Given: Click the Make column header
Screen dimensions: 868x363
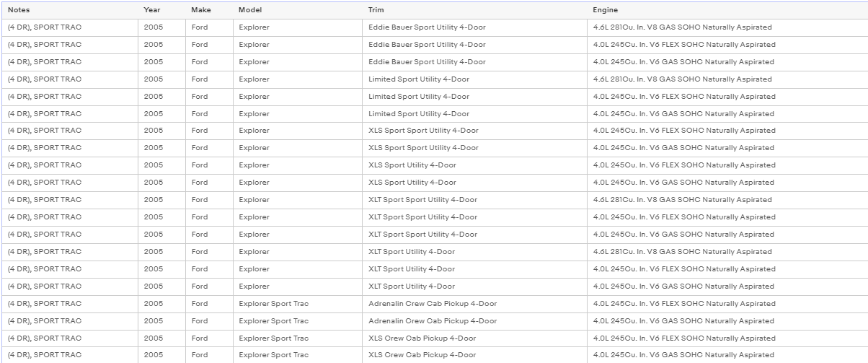Looking at the screenshot, I should pos(210,10).
